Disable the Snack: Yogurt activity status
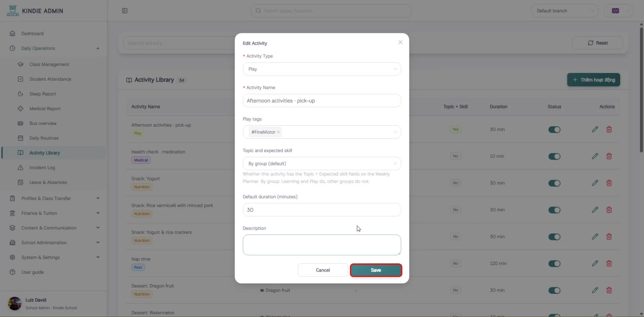Viewport: 644px width, 317px height. (554, 183)
